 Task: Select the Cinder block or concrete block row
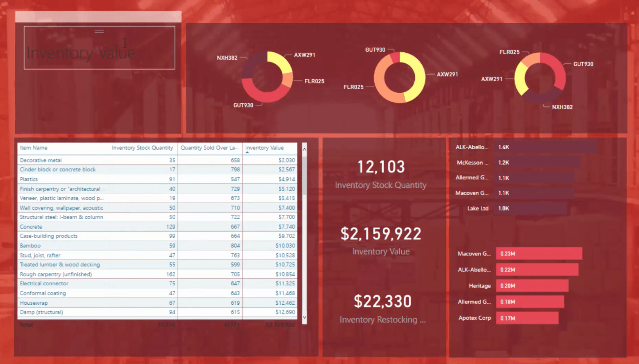click(157, 169)
